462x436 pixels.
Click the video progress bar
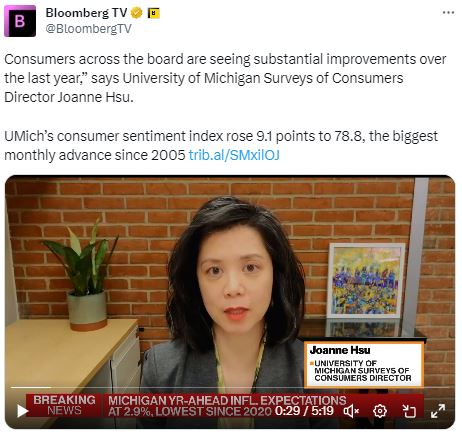point(230,387)
